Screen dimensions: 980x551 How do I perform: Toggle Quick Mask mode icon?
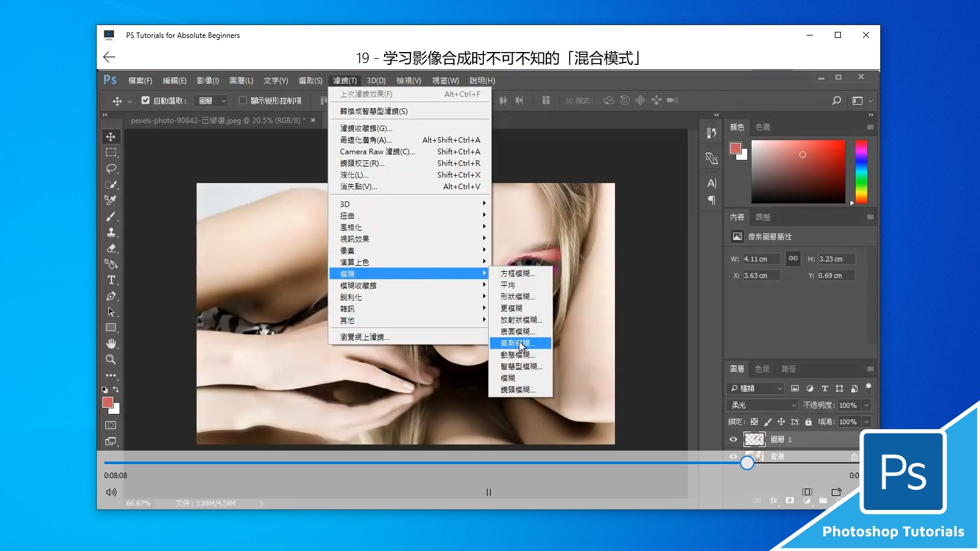coord(111,425)
